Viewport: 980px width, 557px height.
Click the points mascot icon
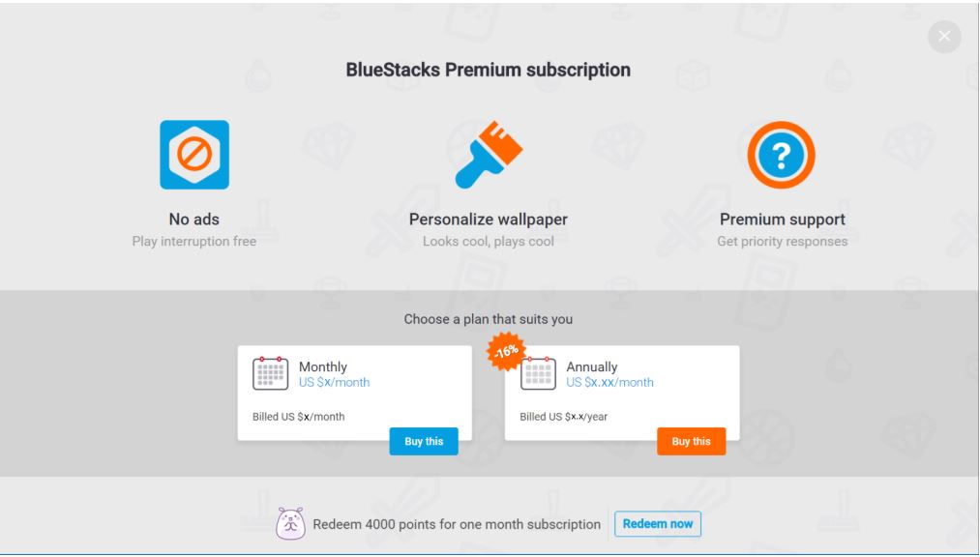point(291,524)
